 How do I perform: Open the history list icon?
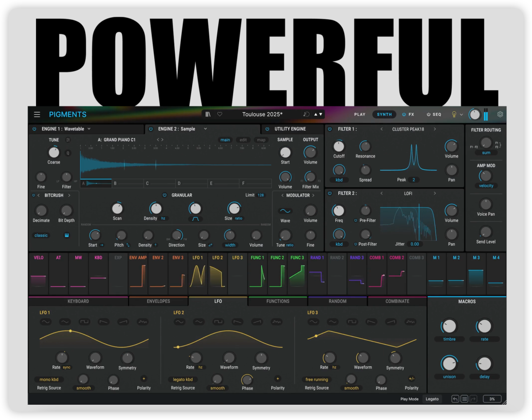coord(465,399)
